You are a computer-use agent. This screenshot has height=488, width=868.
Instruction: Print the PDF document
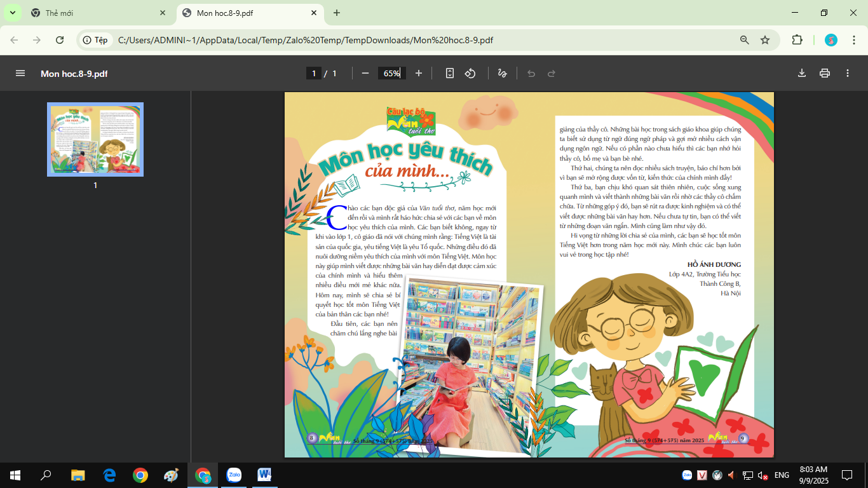[825, 73]
